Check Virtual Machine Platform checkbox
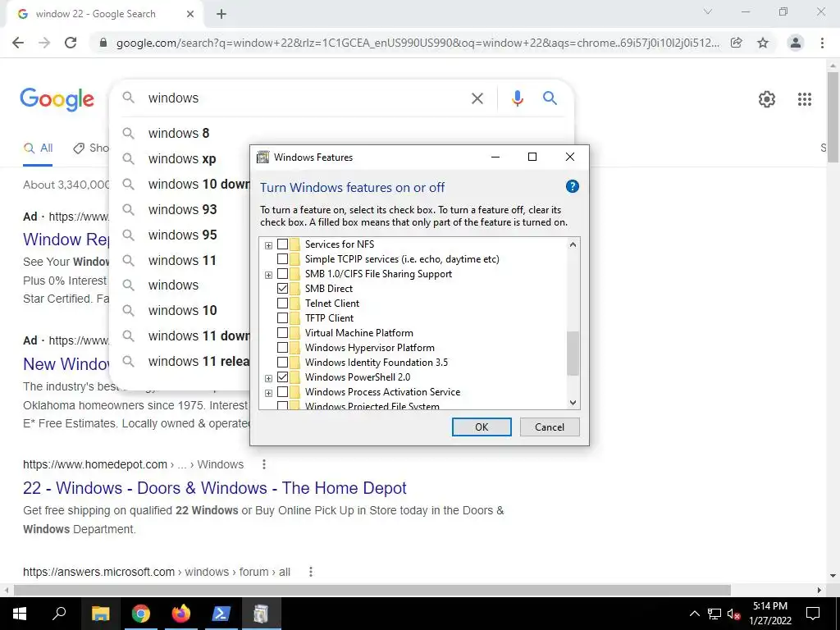The image size is (840, 630). (282, 333)
